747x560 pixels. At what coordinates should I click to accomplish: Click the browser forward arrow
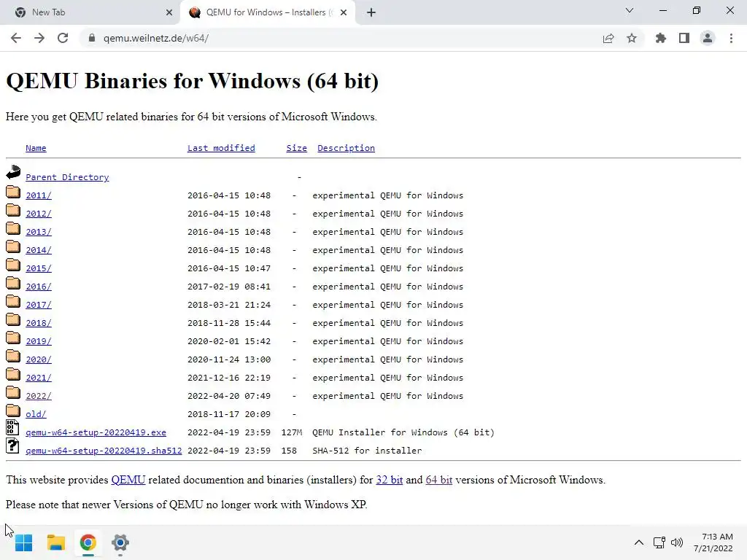[x=39, y=38]
